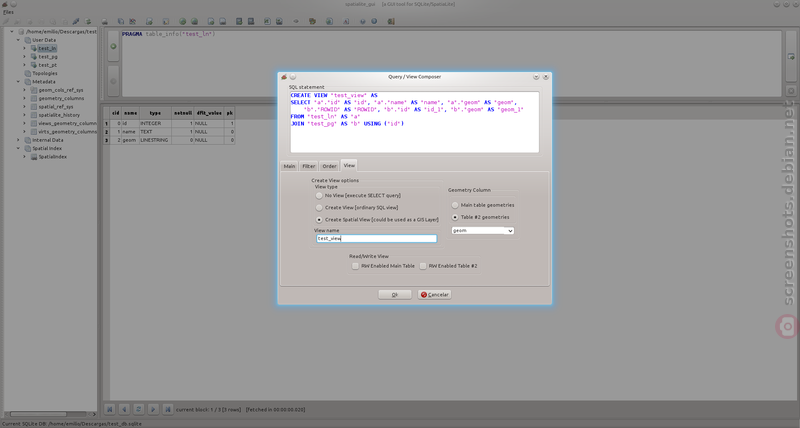
Task: Select views_geometry_columns in tree
Action: (x=67, y=123)
